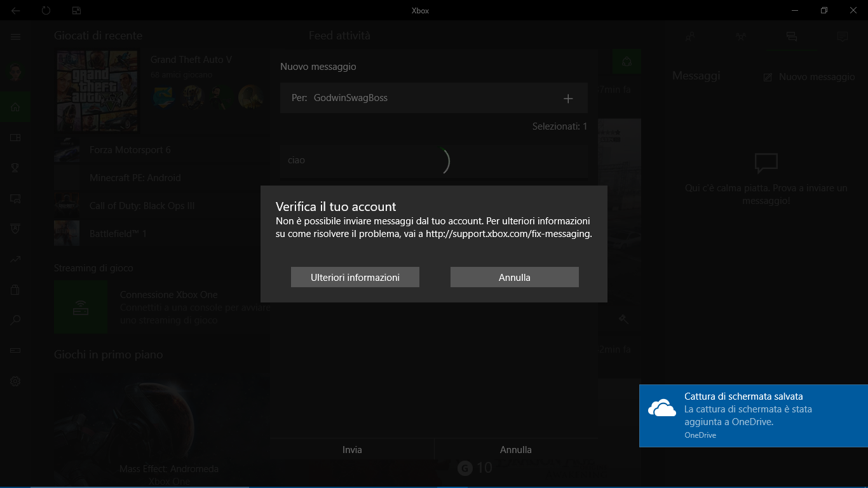
Task: Select the Home icon in sidebar
Action: [x=16, y=107]
